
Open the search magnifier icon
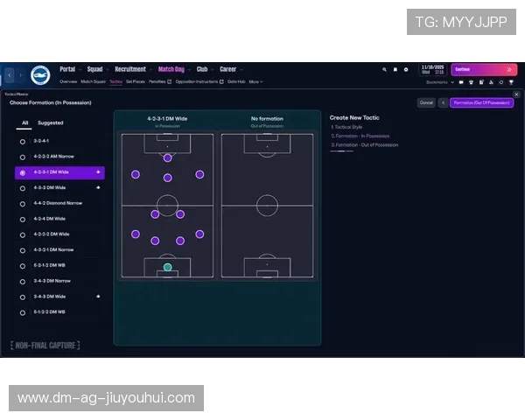384,69
